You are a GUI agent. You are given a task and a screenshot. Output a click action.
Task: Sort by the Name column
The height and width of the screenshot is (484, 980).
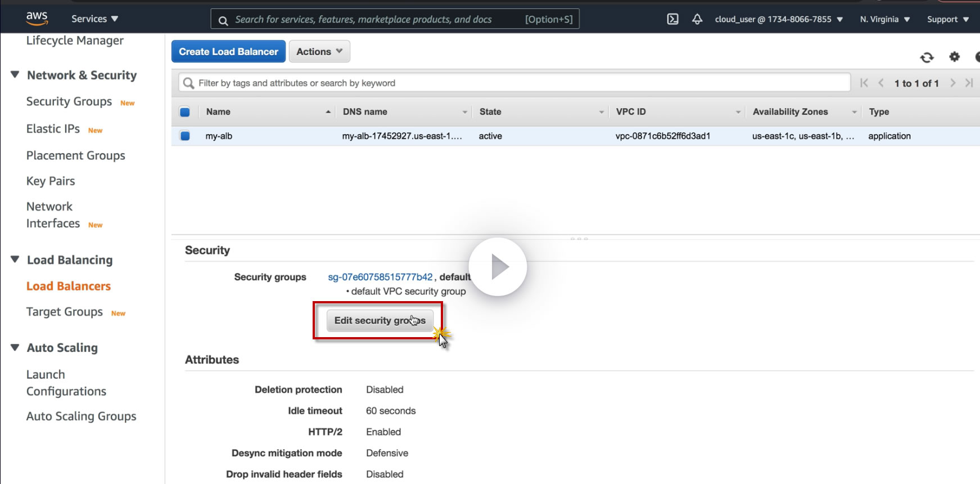click(x=268, y=112)
